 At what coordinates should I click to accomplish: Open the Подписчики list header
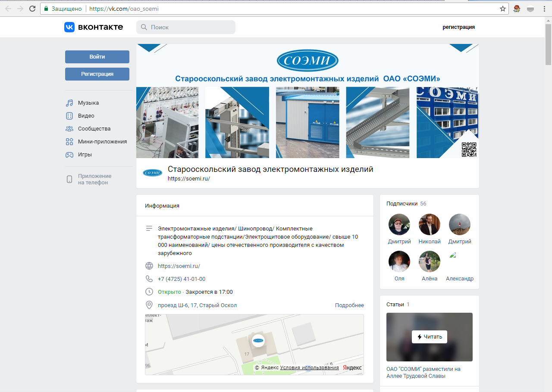402,204
